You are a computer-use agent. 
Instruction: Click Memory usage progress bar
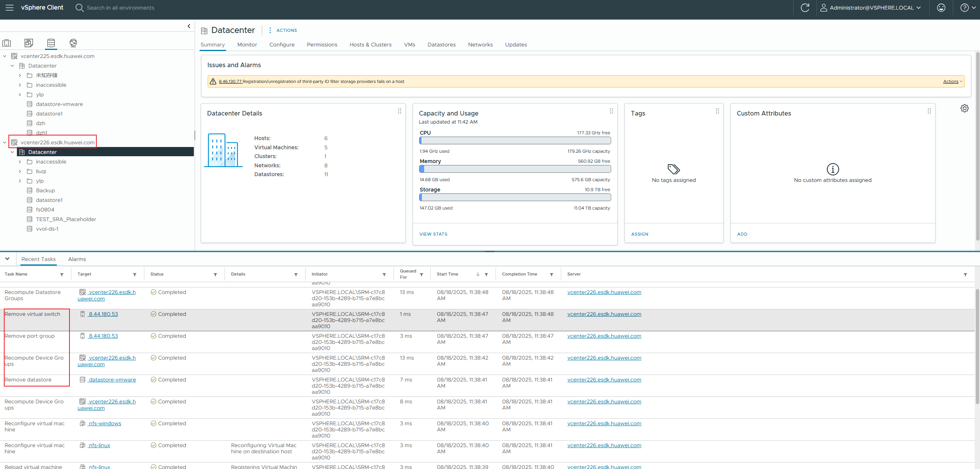click(x=515, y=169)
